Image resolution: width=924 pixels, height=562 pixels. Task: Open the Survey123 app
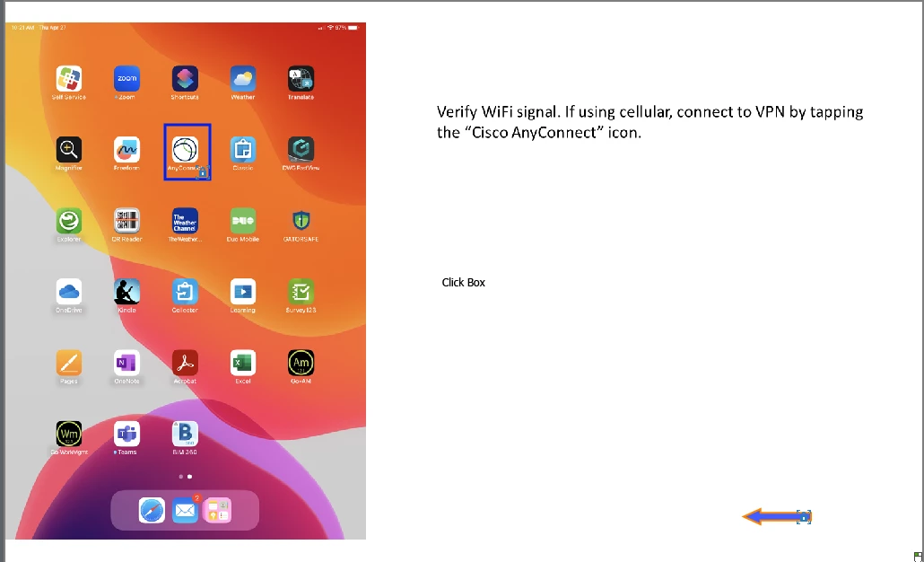[x=301, y=292]
